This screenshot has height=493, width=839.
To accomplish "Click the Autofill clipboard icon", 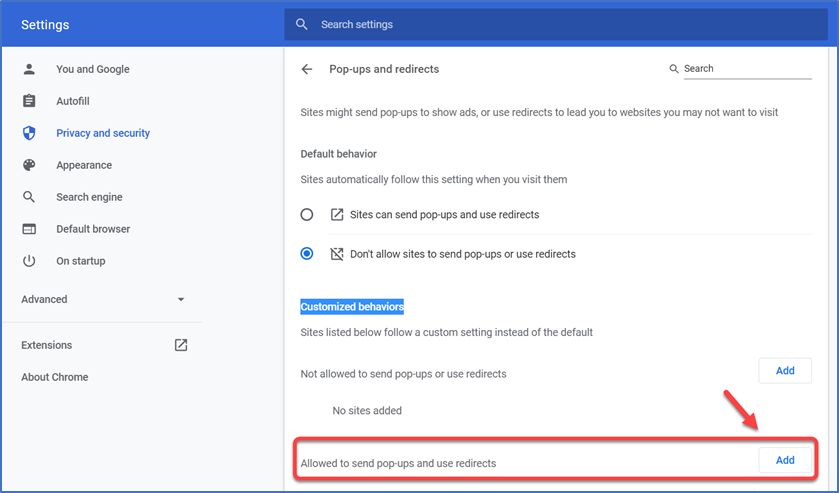I will [29, 101].
